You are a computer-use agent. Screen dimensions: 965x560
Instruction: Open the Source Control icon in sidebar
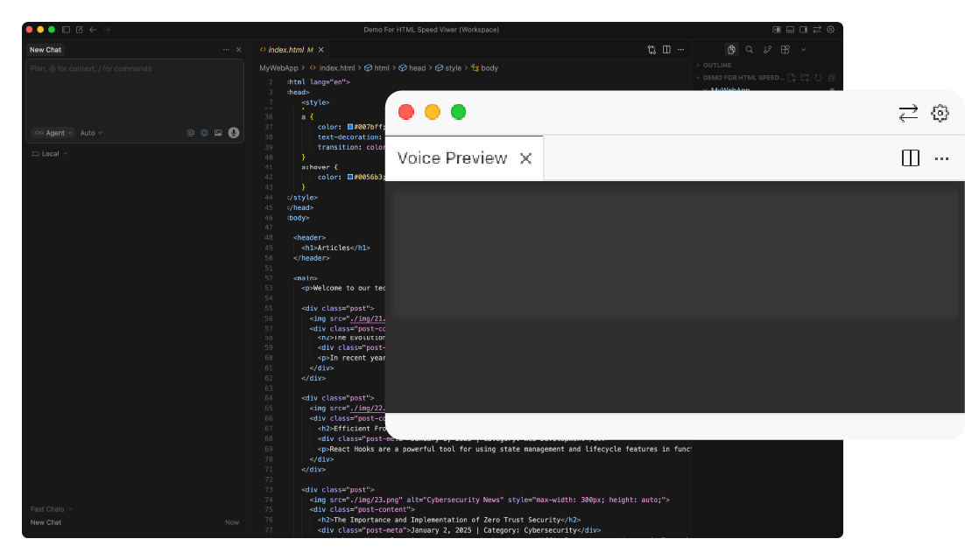767,50
